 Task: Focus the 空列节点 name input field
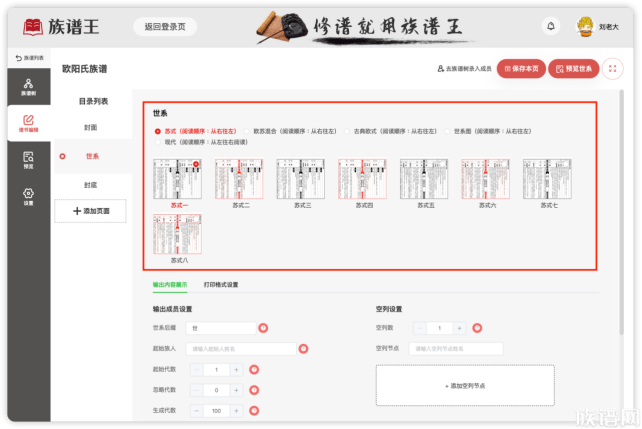[x=456, y=349]
